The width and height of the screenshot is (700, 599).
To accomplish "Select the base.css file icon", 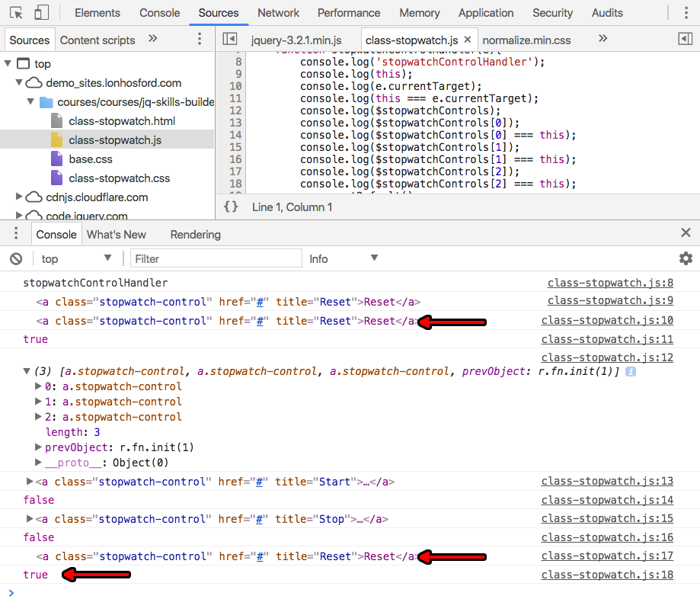I will pos(56,159).
